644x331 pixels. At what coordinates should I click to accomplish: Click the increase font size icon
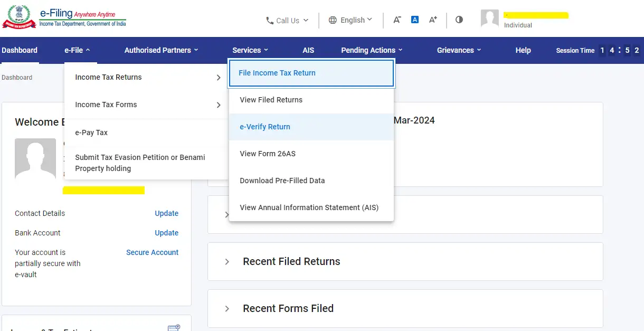click(x=433, y=20)
